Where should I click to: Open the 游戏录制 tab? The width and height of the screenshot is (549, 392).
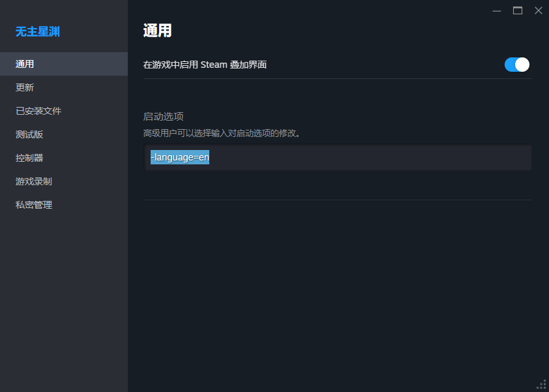(64, 181)
